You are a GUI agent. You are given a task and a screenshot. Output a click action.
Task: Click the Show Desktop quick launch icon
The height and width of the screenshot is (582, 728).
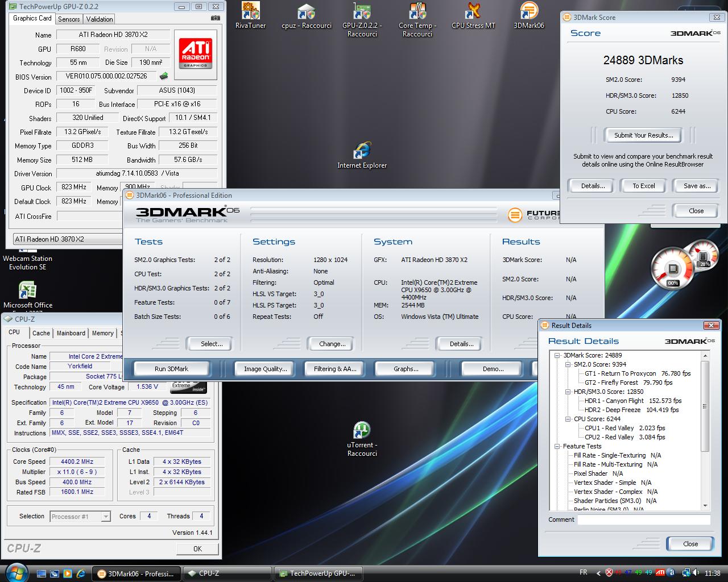tap(41, 573)
